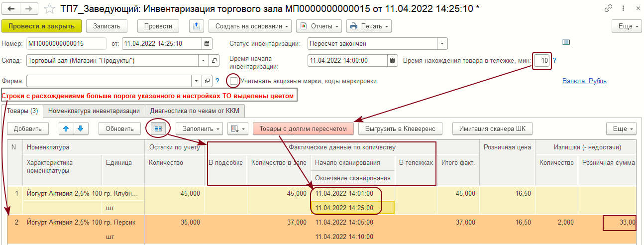Add document to favorites with star icon
This screenshot has width=644, height=245.
(50, 8)
